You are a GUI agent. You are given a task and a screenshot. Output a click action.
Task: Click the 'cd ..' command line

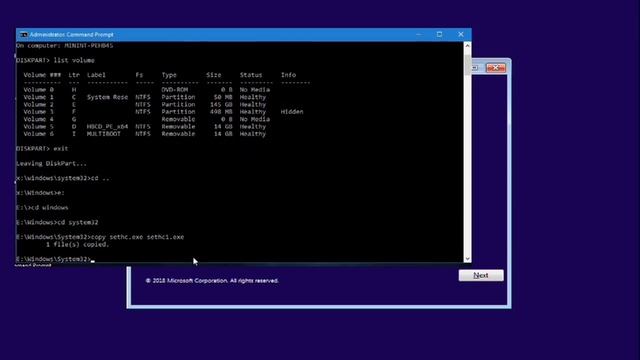(62, 178)
